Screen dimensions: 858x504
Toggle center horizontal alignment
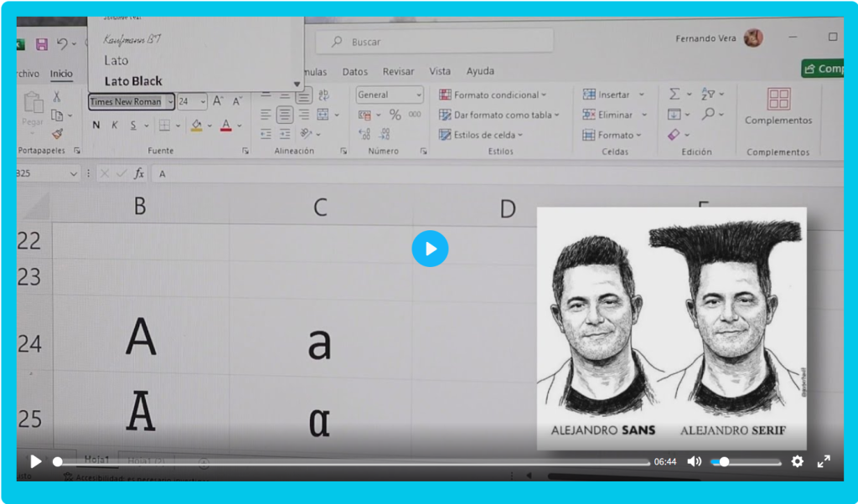point(285,115)
